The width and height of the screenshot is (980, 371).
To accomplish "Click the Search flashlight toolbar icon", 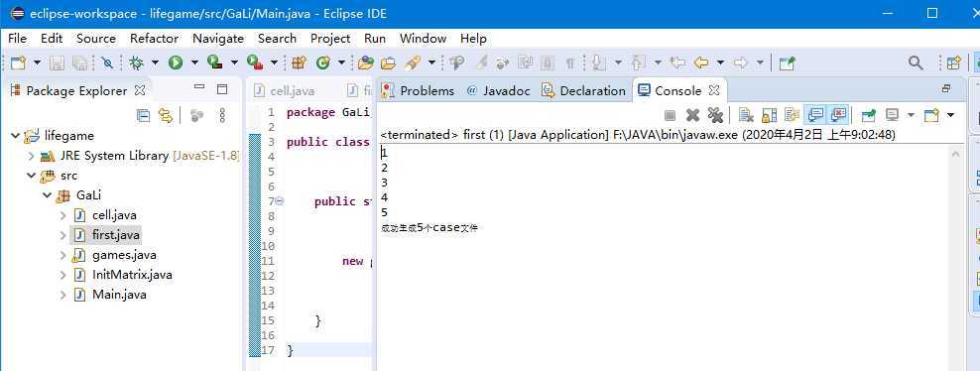I will (x=412, y=62).
